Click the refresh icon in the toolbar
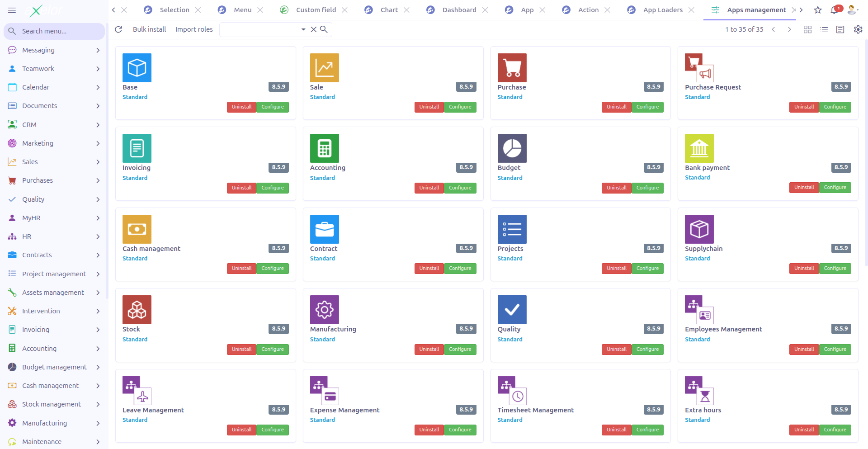The image size is (868, 449). pos(118,29)
